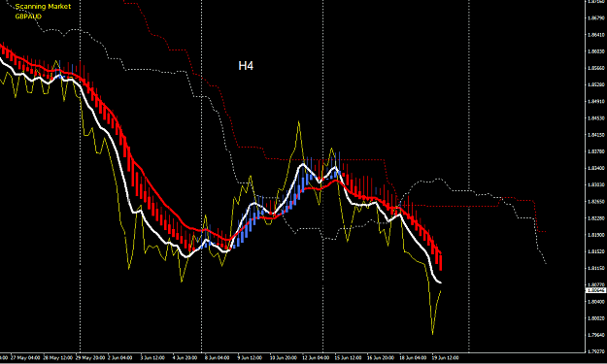Click the 1.85660 price scale value

pos(596,68)
